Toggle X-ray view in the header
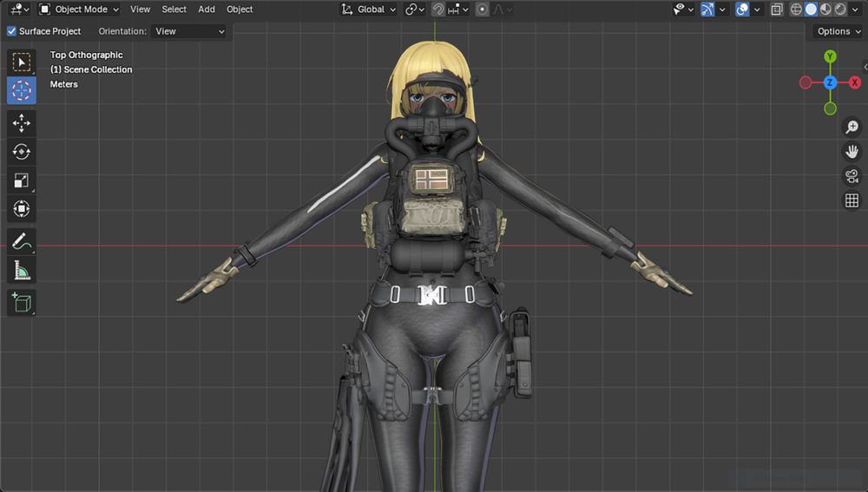 pyautogui.click(x=777, y=10)
